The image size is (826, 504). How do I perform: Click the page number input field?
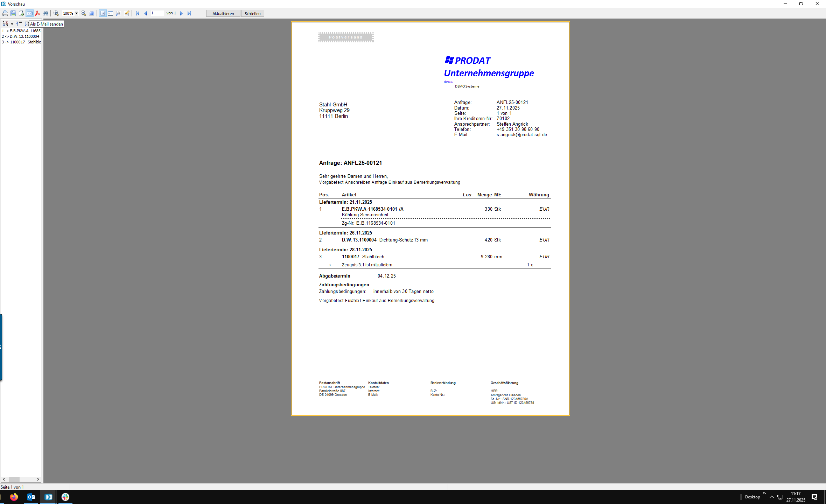point(157,13)
